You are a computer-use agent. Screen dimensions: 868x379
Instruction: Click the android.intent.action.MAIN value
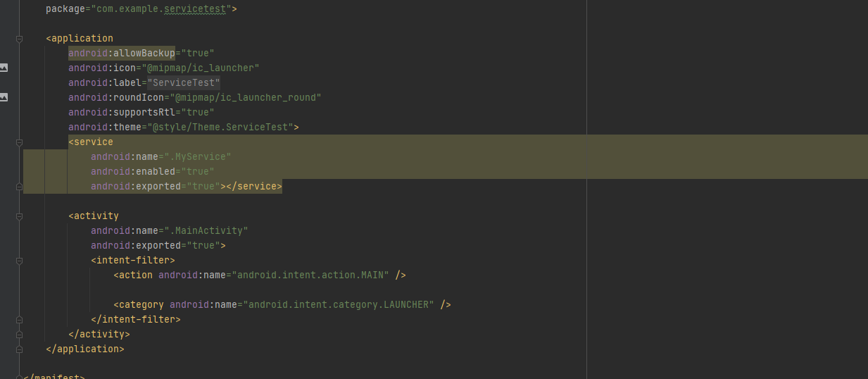point(313,275)
